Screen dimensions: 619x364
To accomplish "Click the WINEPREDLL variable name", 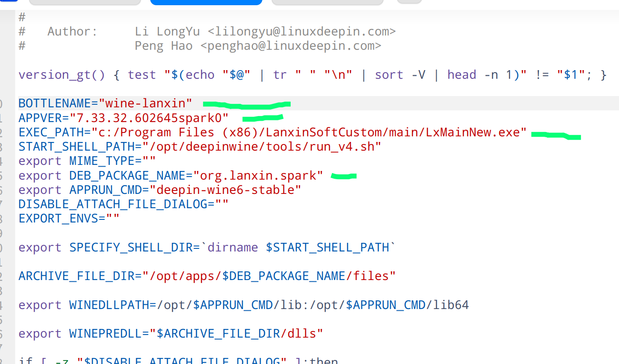I will point(106,334).
